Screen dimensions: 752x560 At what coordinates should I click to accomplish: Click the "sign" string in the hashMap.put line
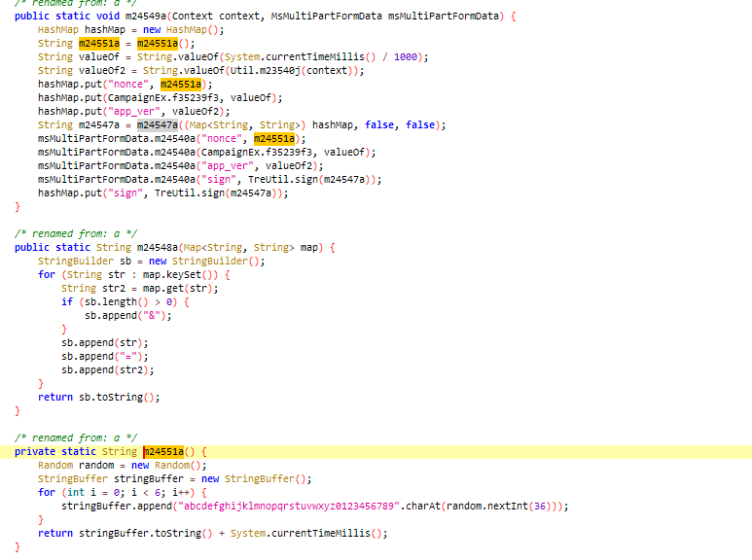coord(125,193)
